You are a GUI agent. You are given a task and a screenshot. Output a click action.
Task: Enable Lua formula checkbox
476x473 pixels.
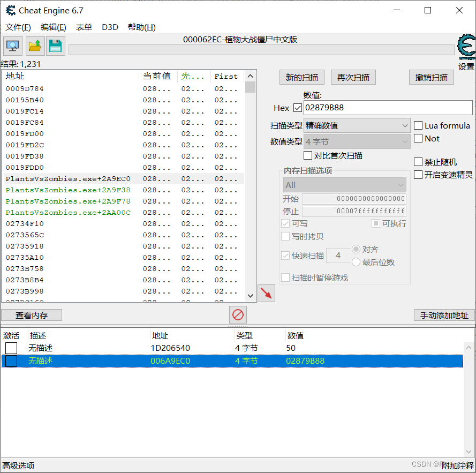[418, 125]
